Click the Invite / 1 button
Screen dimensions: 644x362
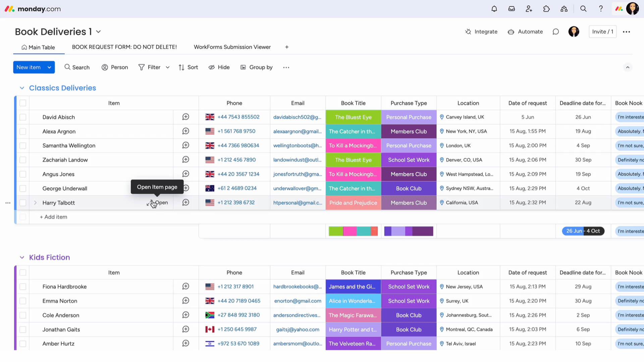603,32
